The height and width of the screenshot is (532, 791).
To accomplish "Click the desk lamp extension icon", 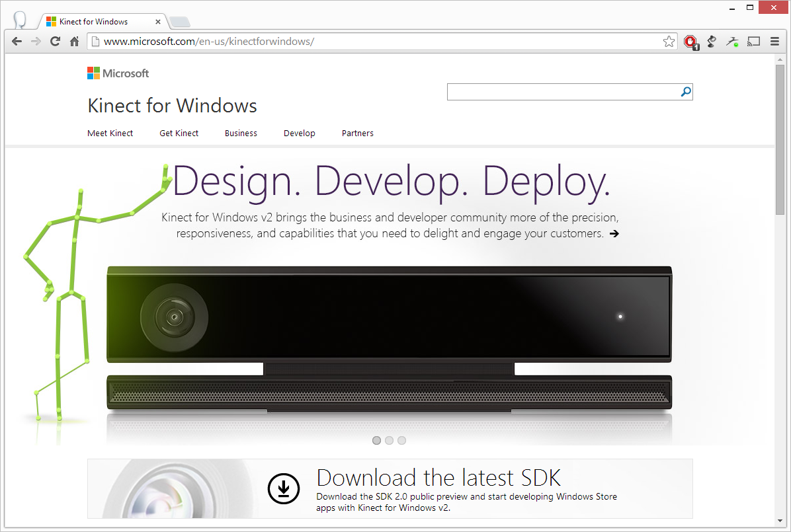I will pyautogui.click(x=712, y=42).
